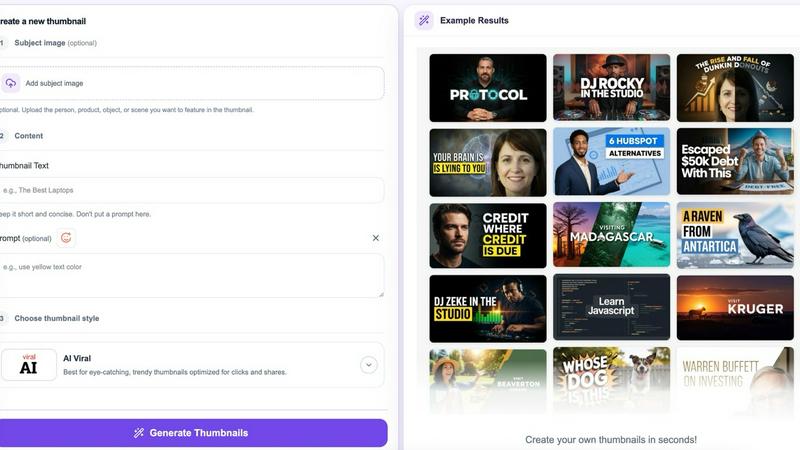Viewport: 800px width, 450px height.
Task: Click the Create your own thumbnails in seconds text
Action: [611, 439]
